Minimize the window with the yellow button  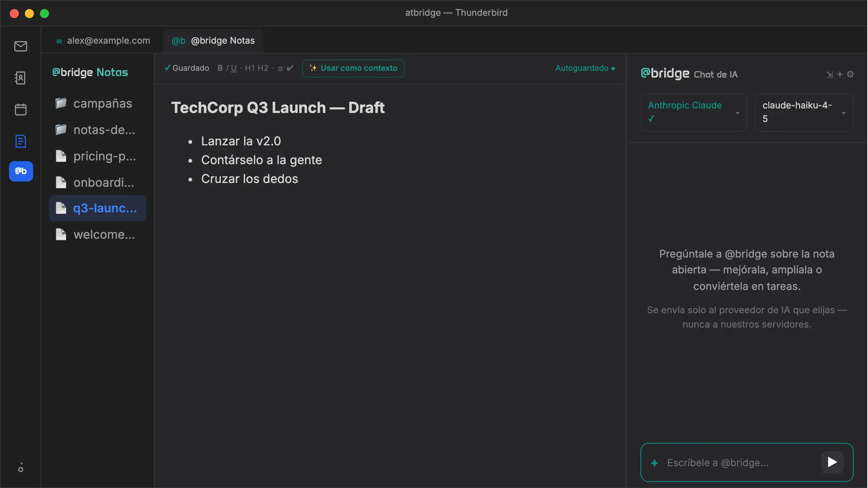click(29, 14)
